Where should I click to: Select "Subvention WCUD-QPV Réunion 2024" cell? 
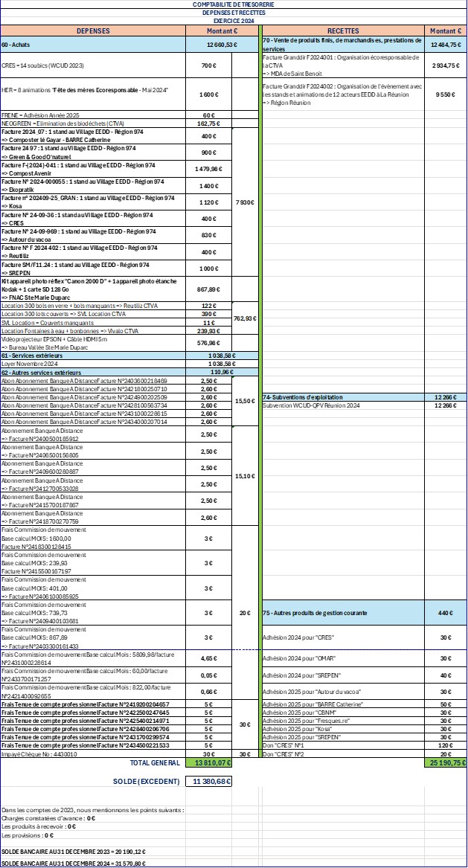tap(343, 405)
